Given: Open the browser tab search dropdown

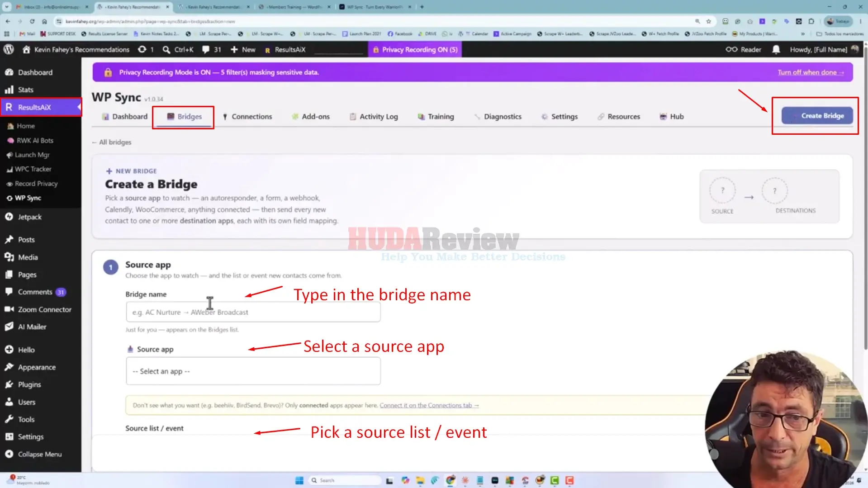Looking at the screenshot, I should (7, 7).
